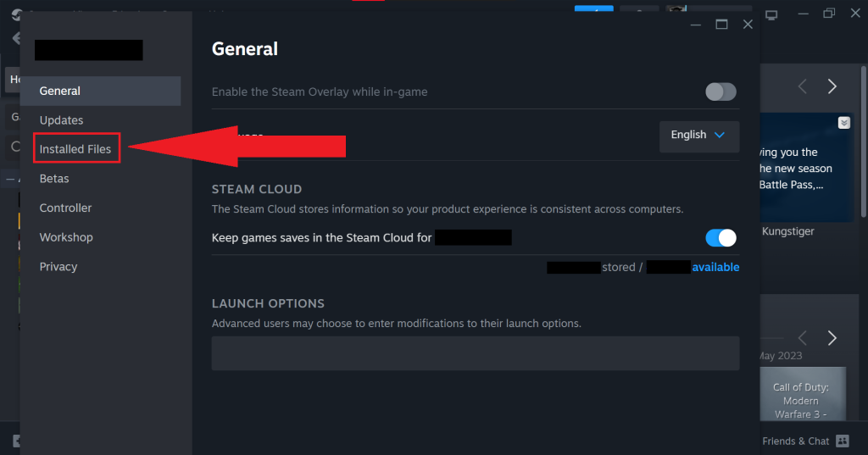Open the Friends & Chat icon
The height and width of the screenshot is (455, 868).
(x=842, y=441)
